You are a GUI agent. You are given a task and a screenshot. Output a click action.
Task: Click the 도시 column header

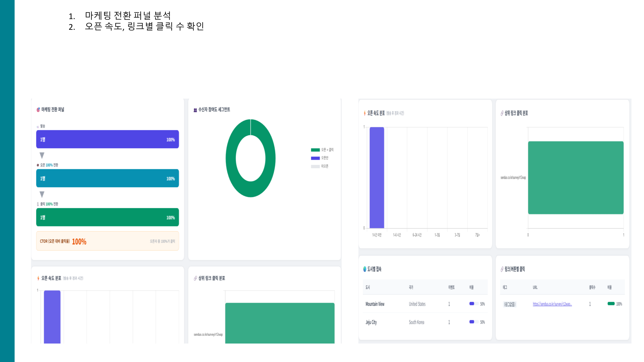click(x=368, y=287)
